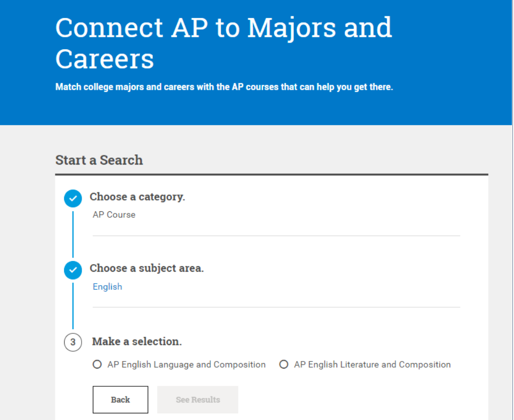Expand the Choose a category step
The height and width of the screenshot is (420, 514).
pos(137,197)
